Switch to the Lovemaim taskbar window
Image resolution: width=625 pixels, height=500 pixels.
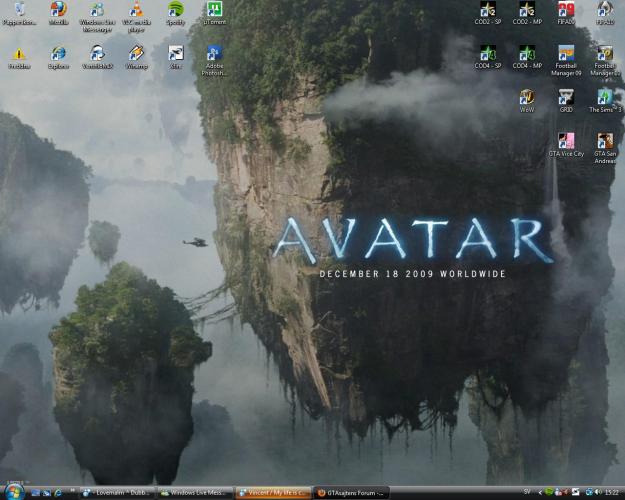coord(118,493)
